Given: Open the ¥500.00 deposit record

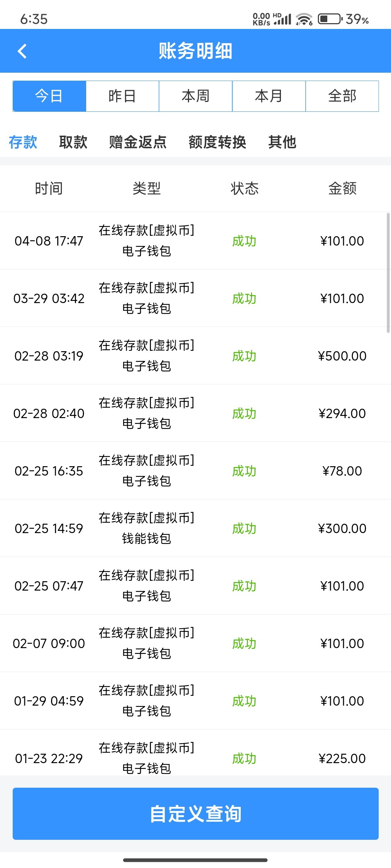Looking at the screenshot, I should (195, 356).
